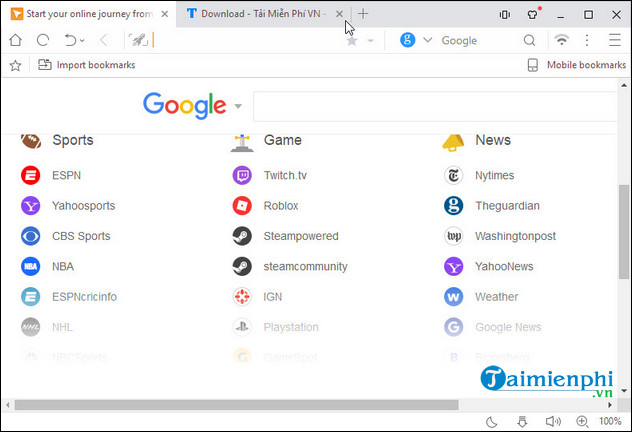Screen dimensions: 632x432
Task: Click the News category heading
Action: [x=493, y=140]
